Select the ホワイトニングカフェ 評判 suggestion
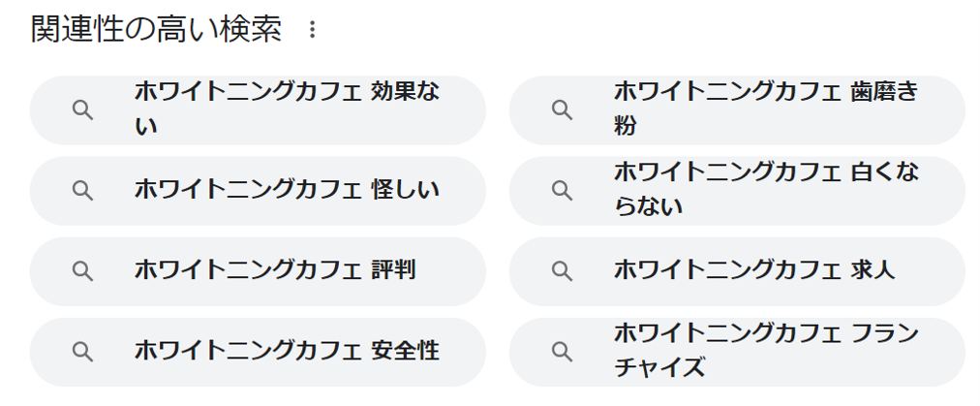 pyautogui.click(x=275, y=270)
